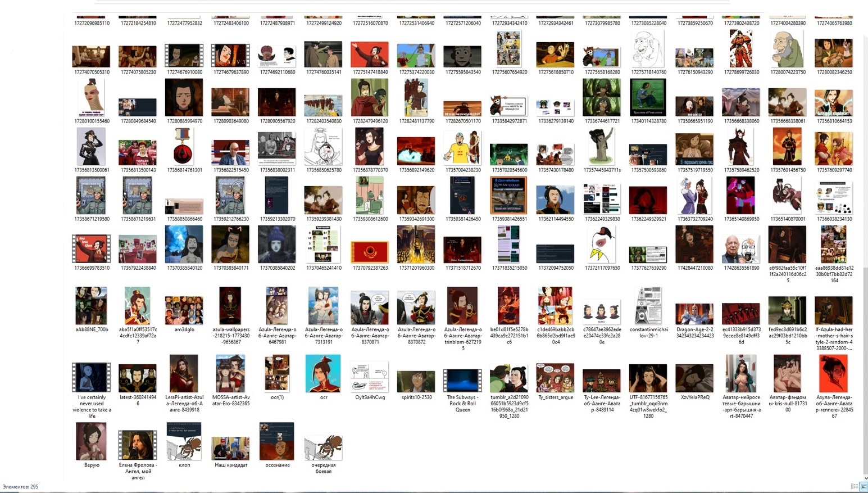This screenshot has width=868, height=493.
Task: Click the file name "17274070505310"
Action: pyautogui.click(x=92, y=72)
